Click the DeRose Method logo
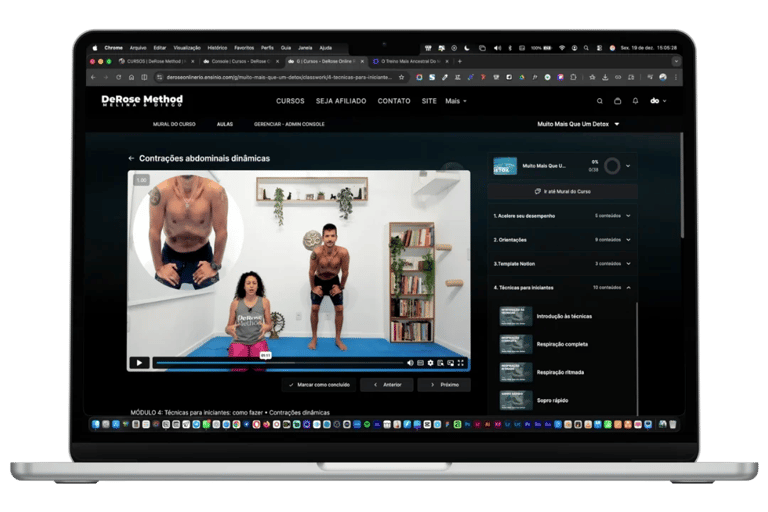Image resolution: width=768 pixels, height=512 pixels. pos(142,100)
